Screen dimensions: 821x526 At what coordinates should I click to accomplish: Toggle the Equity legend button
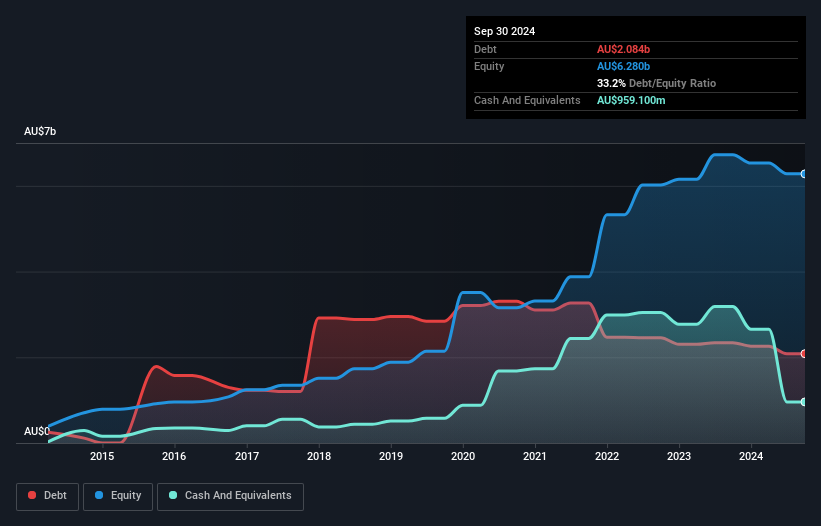[118, 496]
